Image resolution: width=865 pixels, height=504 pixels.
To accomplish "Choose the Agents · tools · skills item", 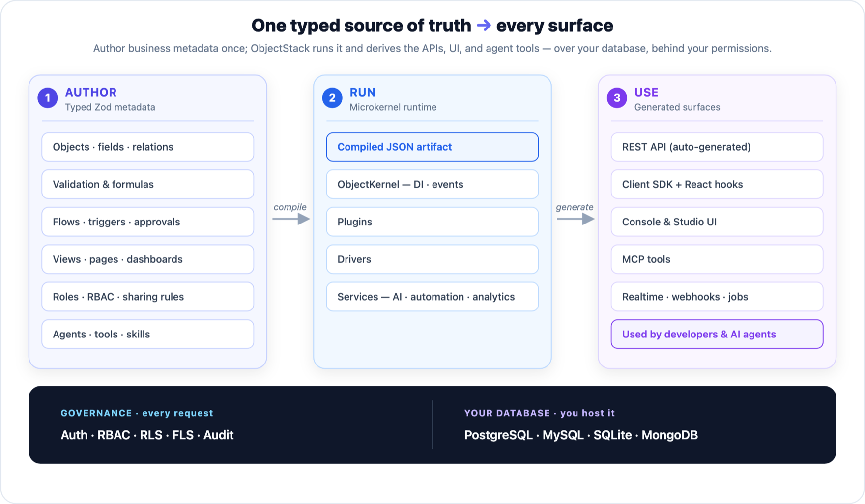I will 148,334.
